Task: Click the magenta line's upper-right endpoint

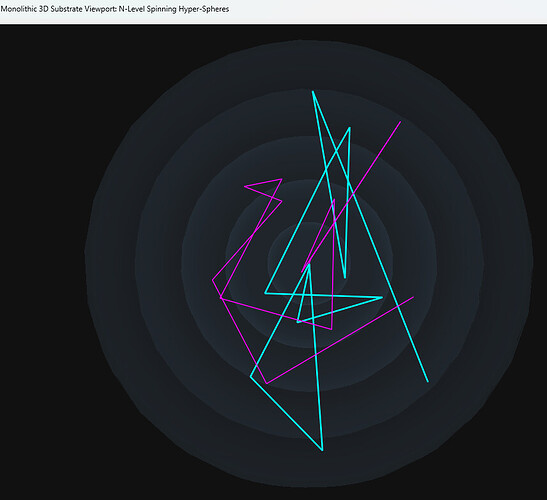Action: (400, 122)
